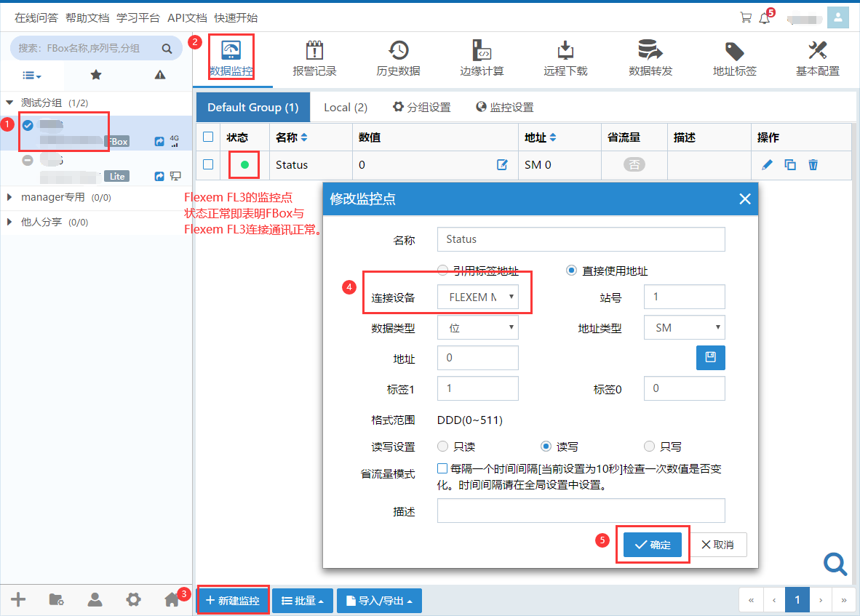Open the 数据转发 data forwarding icon
This screenshot has height=616, width=860.
[x=650, y=51]
